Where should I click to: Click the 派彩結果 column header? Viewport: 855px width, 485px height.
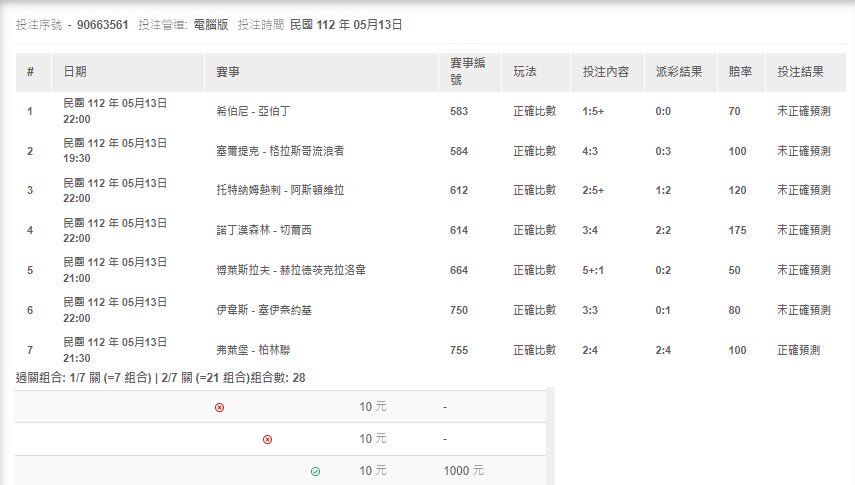pyautogui.click(x=678, y=72)
